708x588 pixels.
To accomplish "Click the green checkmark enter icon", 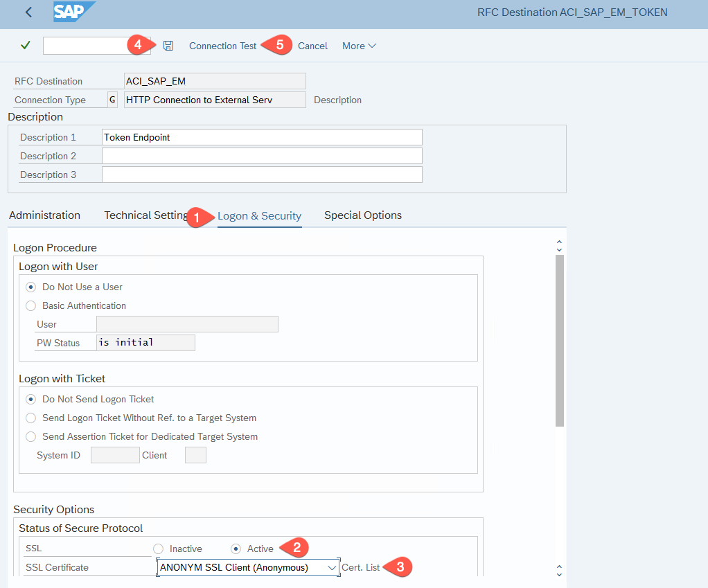I will [26, 45].
